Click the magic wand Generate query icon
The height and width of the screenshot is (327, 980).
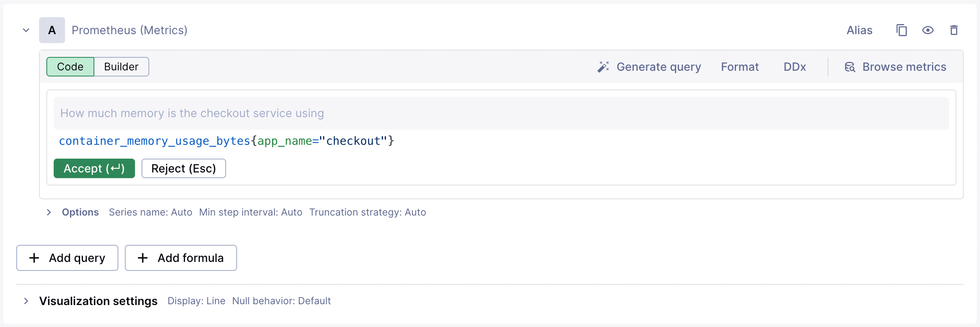point(603,67)
